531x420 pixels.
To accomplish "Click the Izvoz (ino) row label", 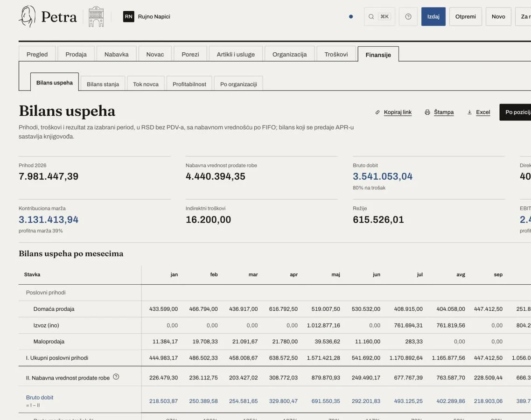I will click(x=46, y=325).
